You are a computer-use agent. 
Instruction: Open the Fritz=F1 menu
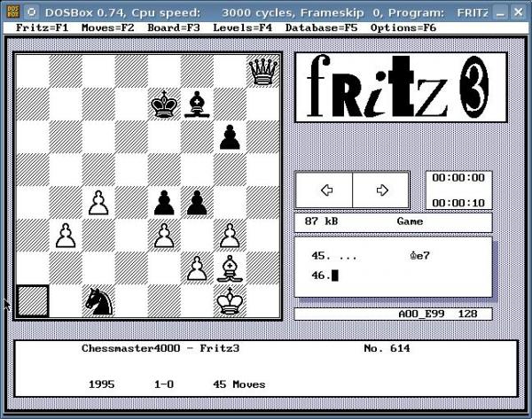click(x=42, y=27)
